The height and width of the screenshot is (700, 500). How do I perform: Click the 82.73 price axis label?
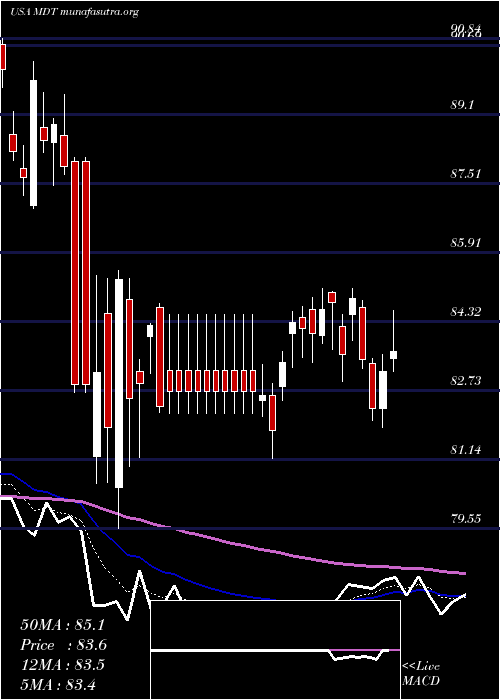point(465,380)
